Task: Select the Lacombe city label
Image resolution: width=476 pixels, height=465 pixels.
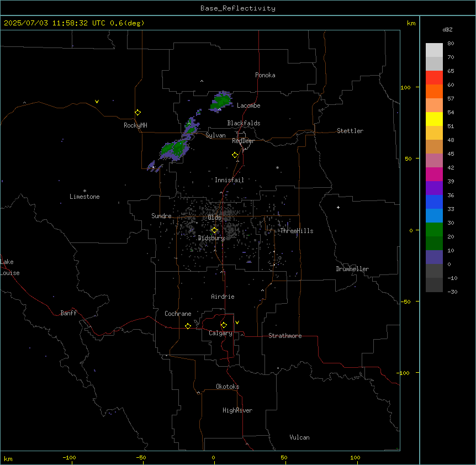Action: coord(248,105)
